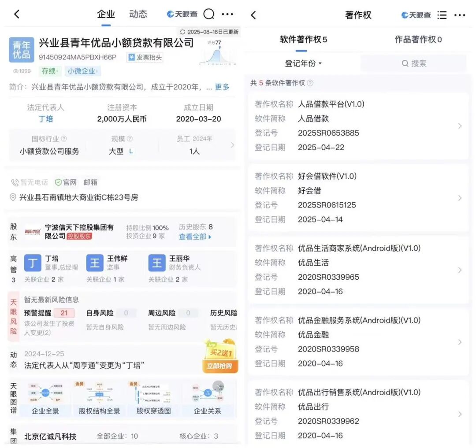Open the 登记年份 filter dropdown

click(303, 63)
